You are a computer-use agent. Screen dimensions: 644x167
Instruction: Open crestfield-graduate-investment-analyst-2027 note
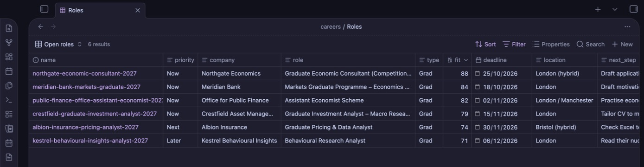pyautogui.click(x=95, y=114)
